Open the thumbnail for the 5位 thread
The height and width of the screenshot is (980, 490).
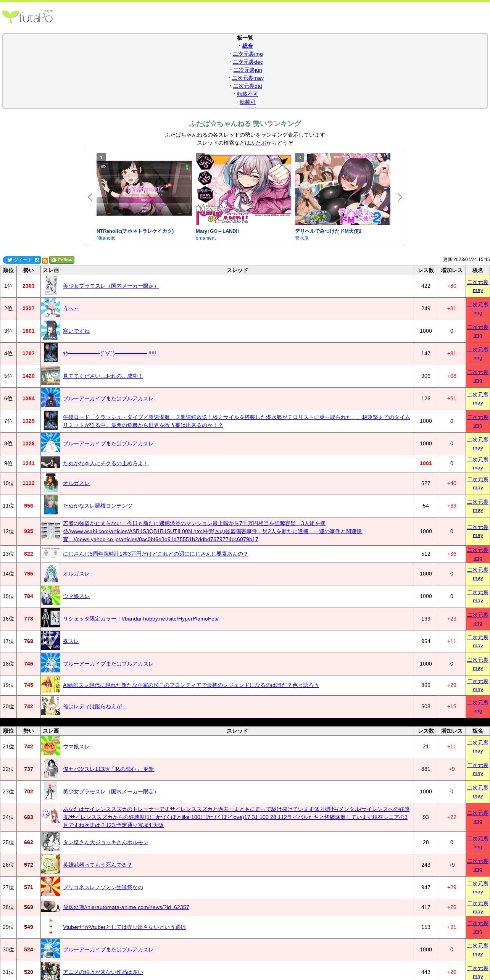coord(51,376)
